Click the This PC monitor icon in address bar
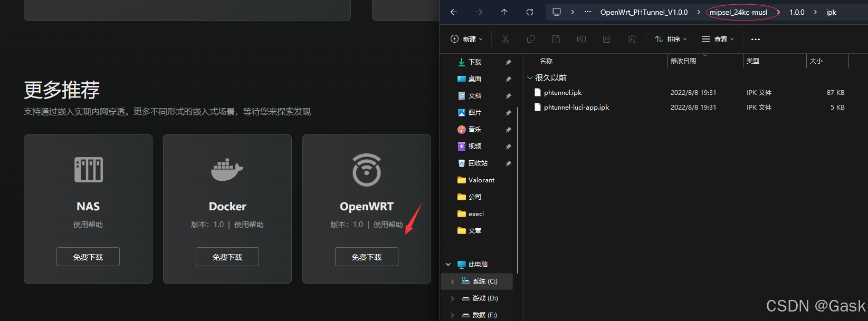 coord(557,12)
